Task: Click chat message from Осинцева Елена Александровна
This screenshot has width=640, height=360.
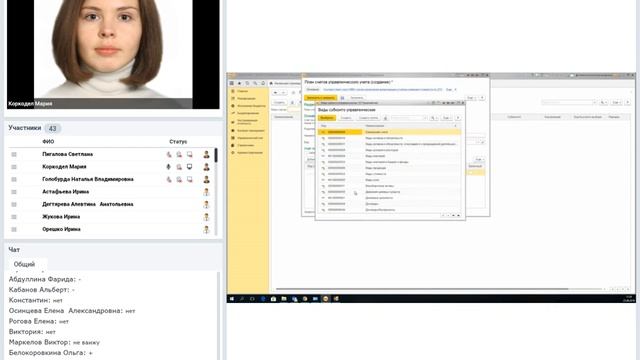Action: point(72,311)
